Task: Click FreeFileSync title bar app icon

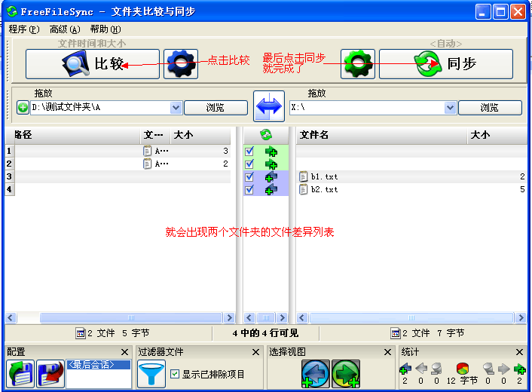Action: click(12, 11)
